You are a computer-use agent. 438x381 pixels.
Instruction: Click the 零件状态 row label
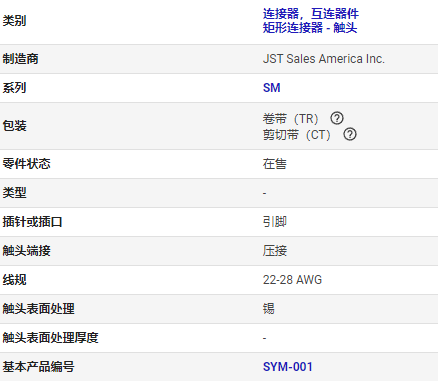pos(26,164)
